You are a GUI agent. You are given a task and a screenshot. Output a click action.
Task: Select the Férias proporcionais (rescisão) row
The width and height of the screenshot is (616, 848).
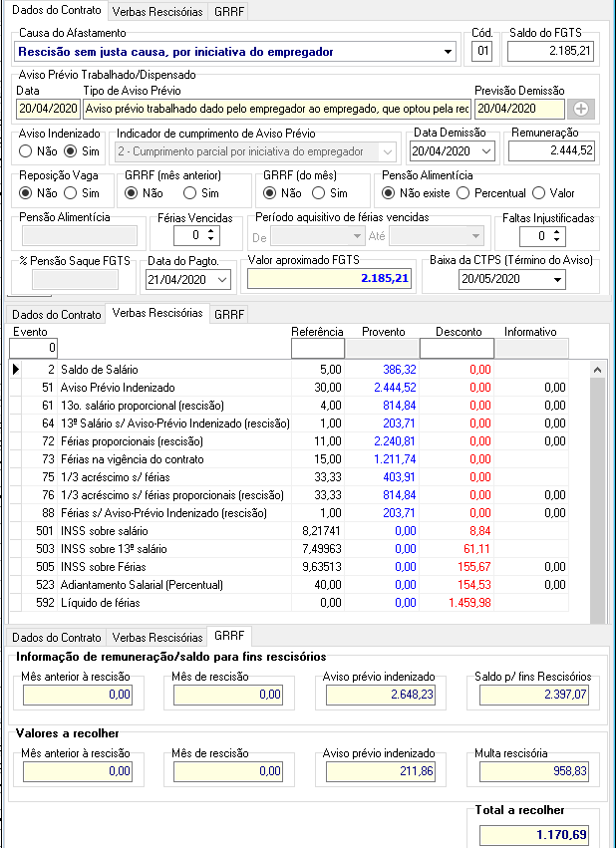289,441
